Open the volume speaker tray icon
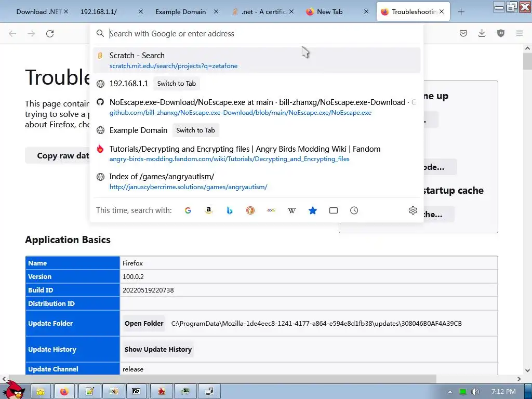532x399 pixels. pyautogui.click(x=475, y=392)
